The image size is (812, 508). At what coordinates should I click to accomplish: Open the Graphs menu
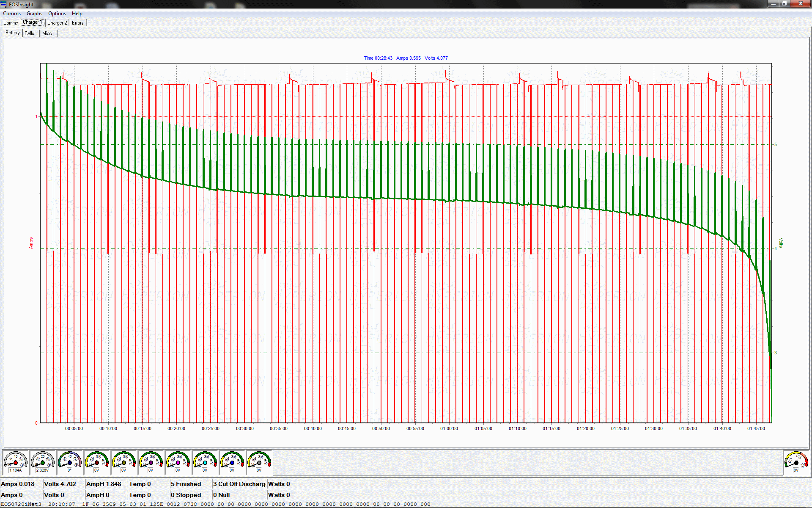(34, 14)
